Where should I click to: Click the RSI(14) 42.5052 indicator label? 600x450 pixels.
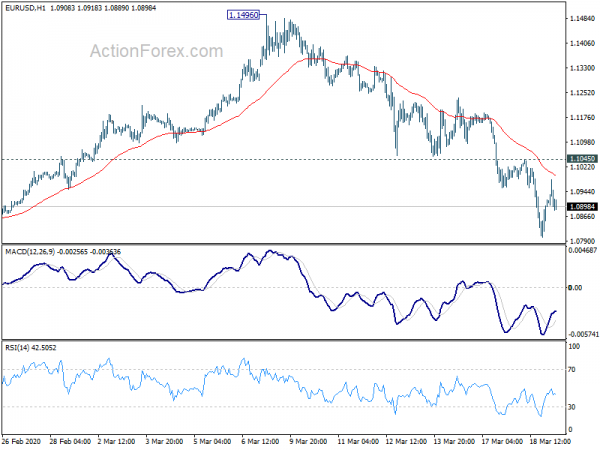point(31,348)
